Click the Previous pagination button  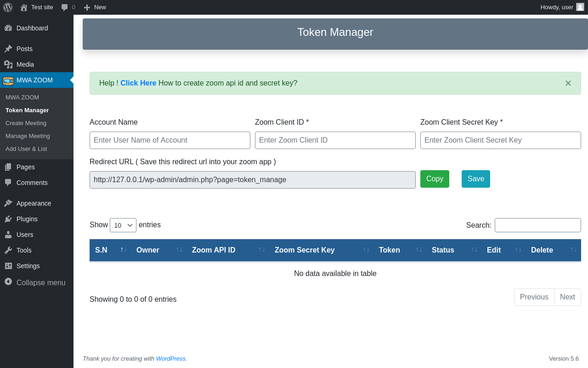click(534, 297)
